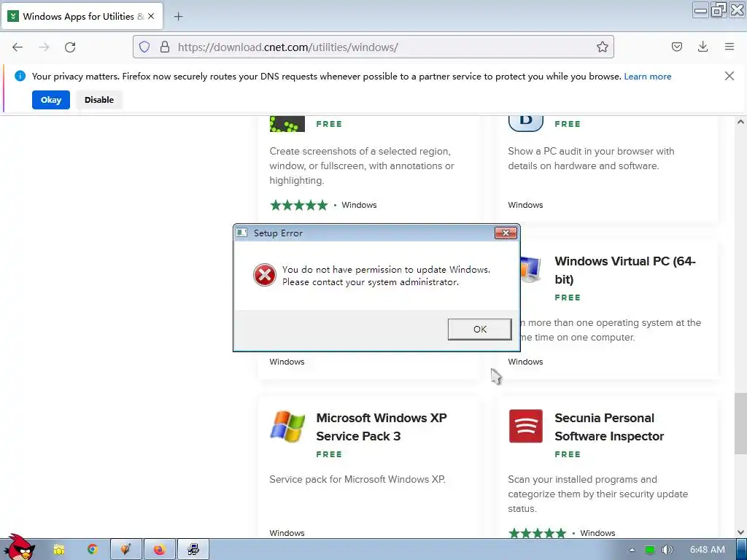The width and height of the screenshot is (747, 560).
Task: Open the Angry Birds start button
Action: [x=19, y=548]
